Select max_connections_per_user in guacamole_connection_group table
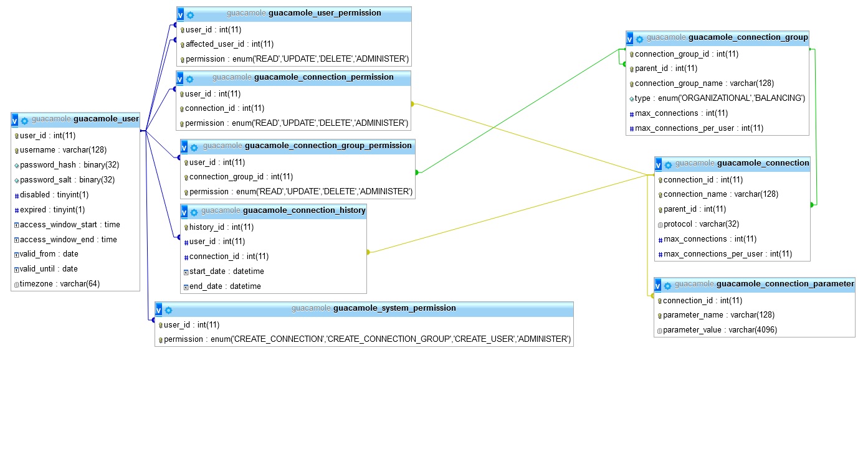Viewport: 868px width, 467px height. [x=718, y=128]
